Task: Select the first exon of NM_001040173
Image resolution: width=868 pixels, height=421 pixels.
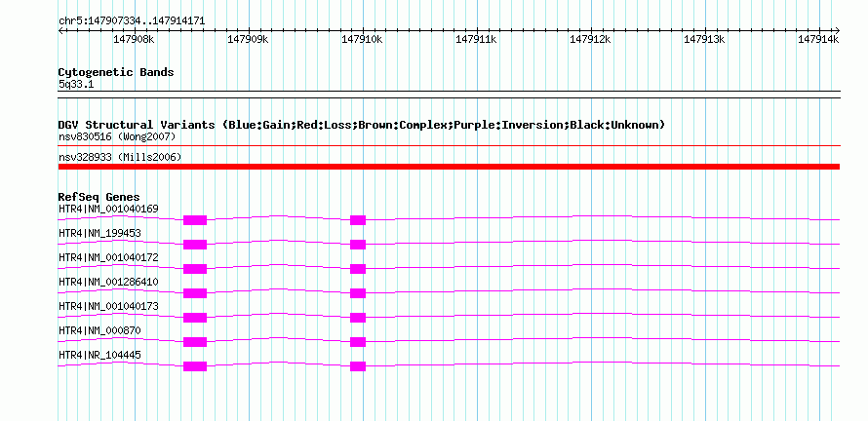Action: [195, 318]
